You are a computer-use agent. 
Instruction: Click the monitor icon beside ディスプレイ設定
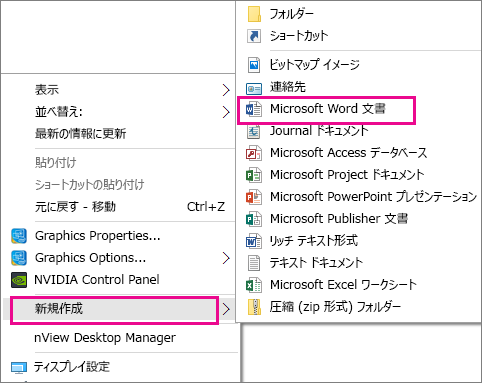19,367
